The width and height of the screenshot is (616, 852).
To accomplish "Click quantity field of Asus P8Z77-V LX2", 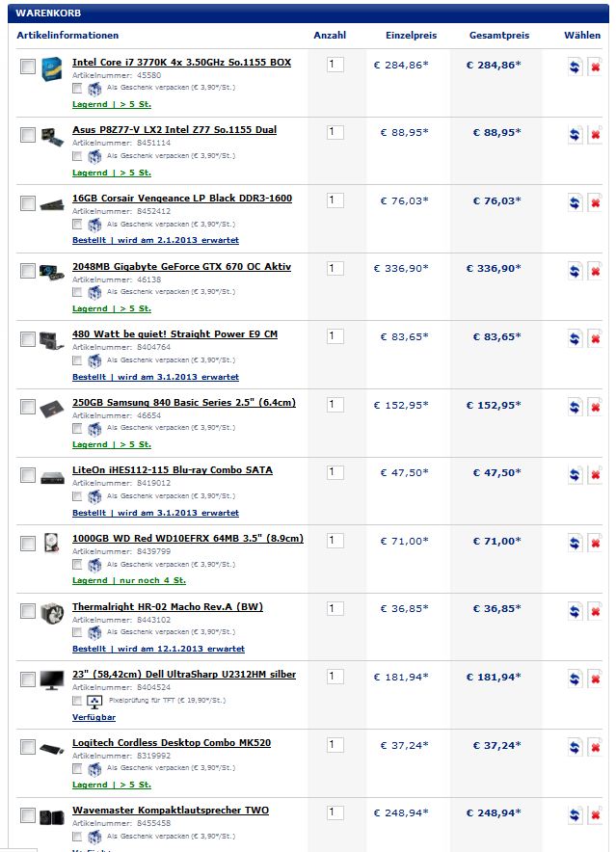I will [x=335, y=132].
